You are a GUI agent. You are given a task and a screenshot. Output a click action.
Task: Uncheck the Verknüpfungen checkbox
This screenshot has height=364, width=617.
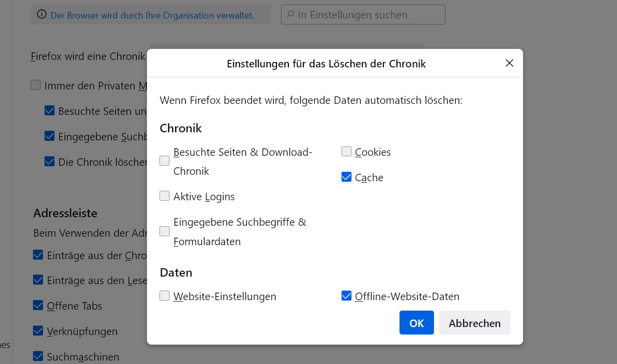click(38, 331)
